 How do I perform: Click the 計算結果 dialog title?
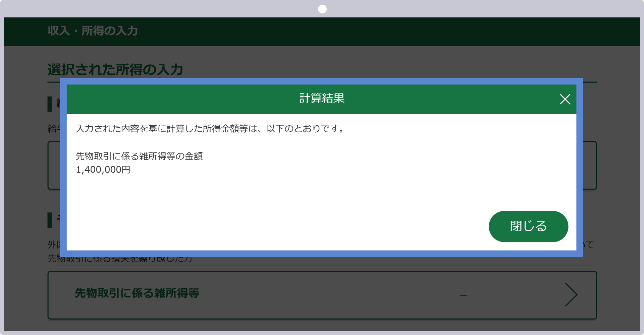pyautogui.click(x=322, y=98)
